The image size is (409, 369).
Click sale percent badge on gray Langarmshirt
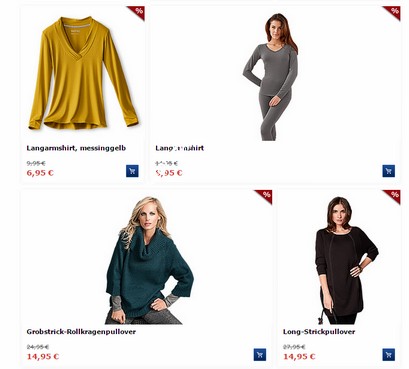click(394, 12)
